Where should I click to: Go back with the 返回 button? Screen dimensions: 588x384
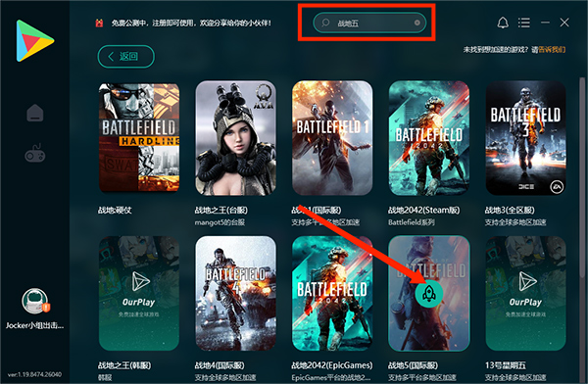(x=126, y=57)
